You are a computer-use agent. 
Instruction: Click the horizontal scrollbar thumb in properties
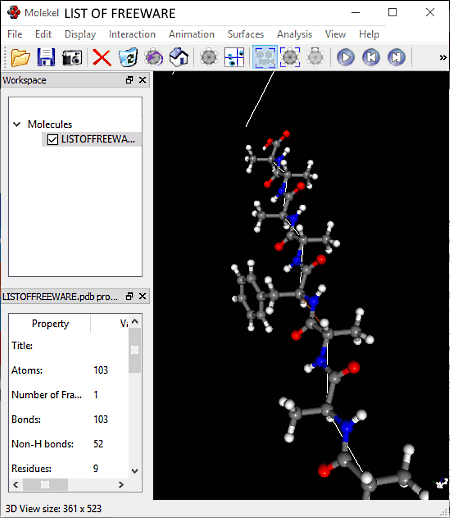[x=45, y=484]
